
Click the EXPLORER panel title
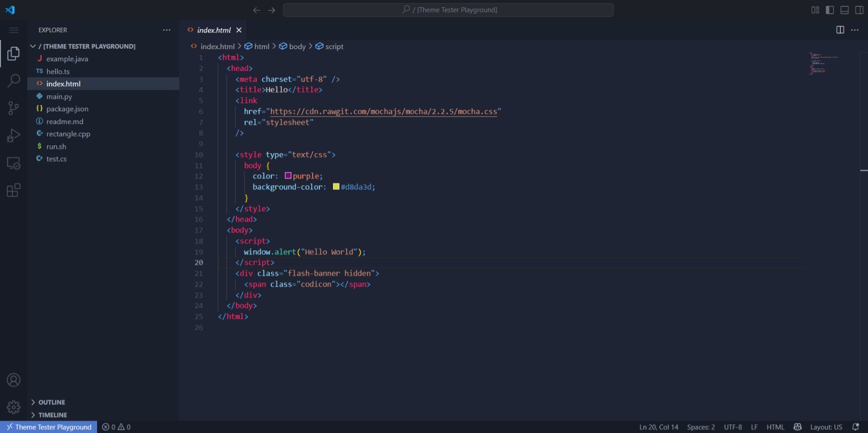pos(53,30)
